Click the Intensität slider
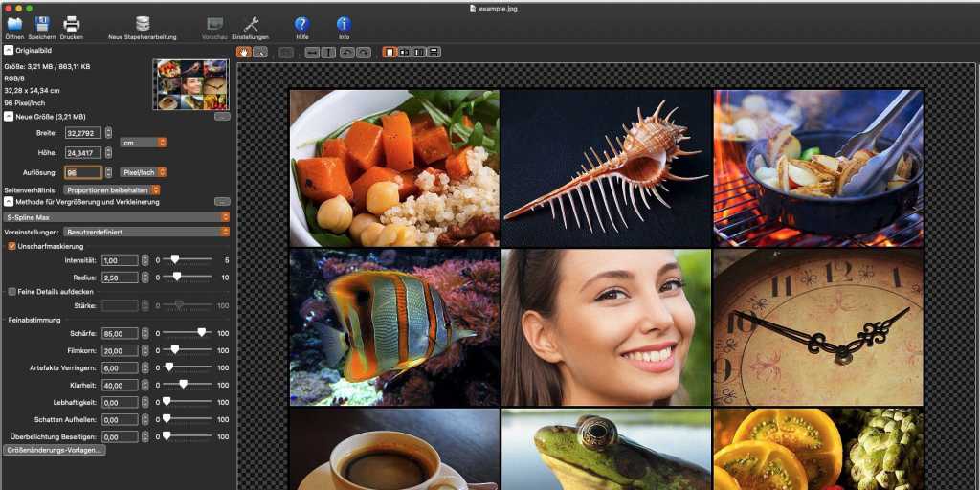Image resolution: width=980 pixels, height=490 pixels. (188, 259)
